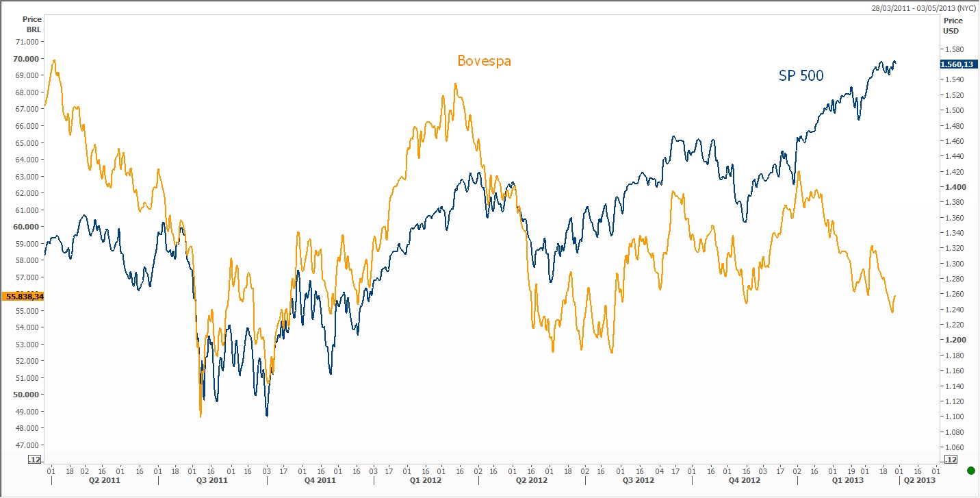Click the right axis .12 precision box
980x498 pixels.
[950, 459]
